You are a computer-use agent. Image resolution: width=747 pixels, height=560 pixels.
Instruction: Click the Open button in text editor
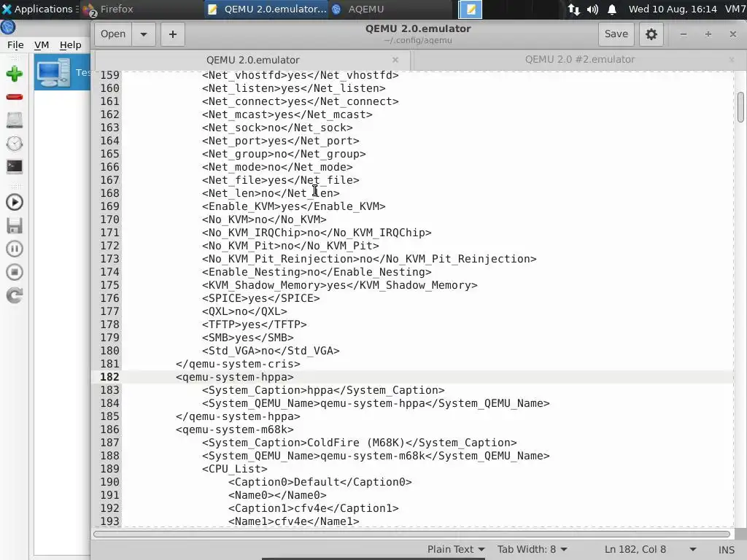tap(113, 34)
